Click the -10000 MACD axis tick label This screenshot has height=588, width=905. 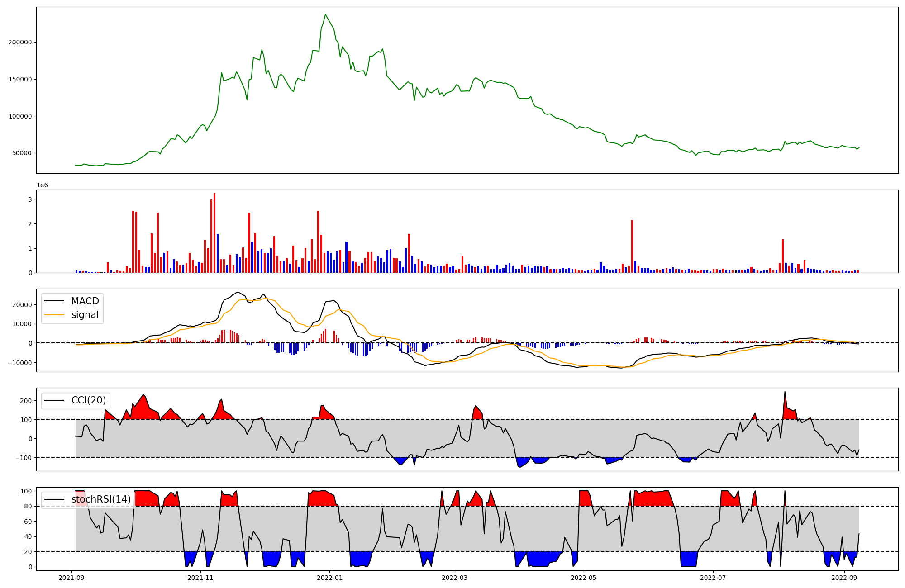19,363
